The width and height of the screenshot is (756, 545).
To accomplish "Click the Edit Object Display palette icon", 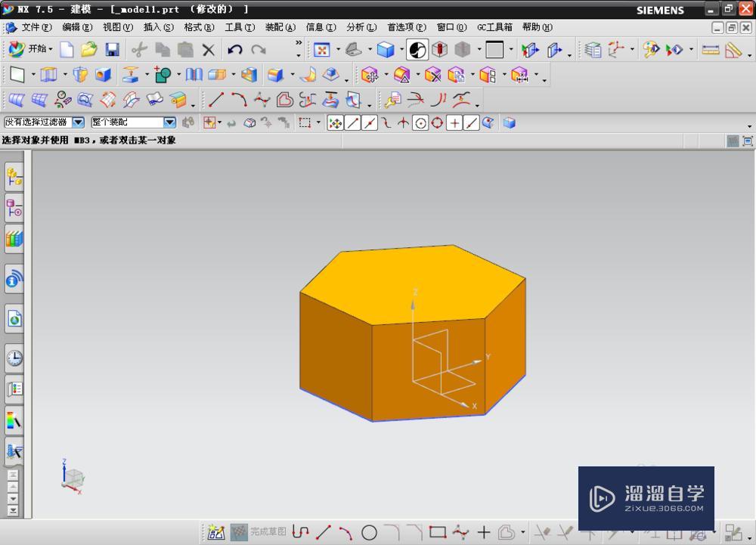I will click(651, 50).
